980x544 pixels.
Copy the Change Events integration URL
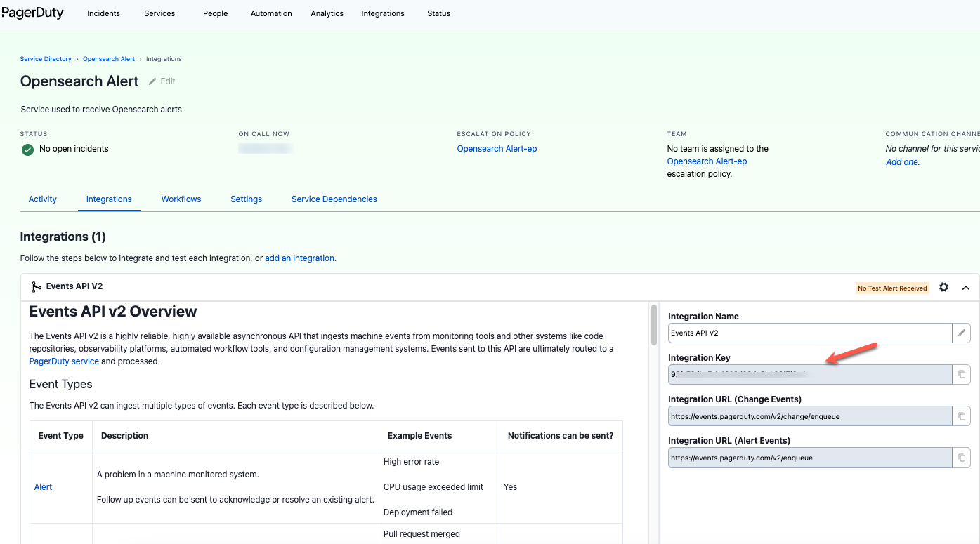962,416
